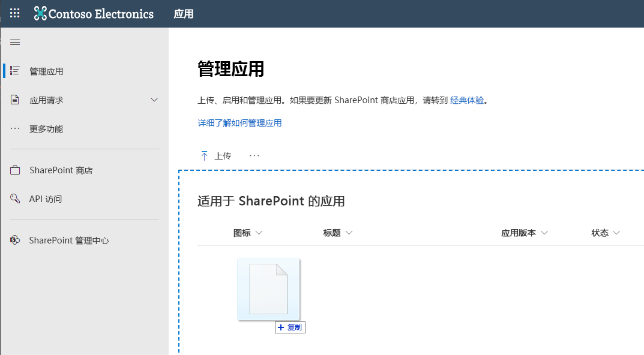
Task: Open SharePoint 管理中心 from the sidebar icon
Action: click(14, 240)
